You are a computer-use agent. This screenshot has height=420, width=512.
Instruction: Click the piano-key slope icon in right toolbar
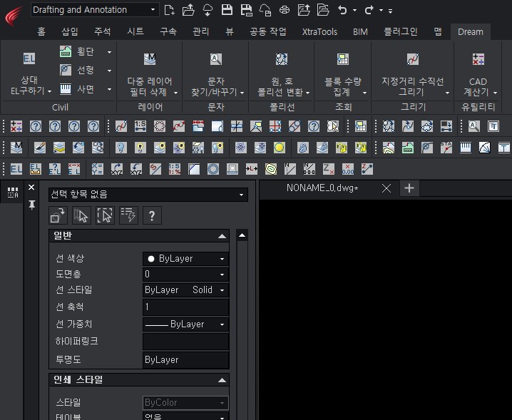click(x=466, y=148)
